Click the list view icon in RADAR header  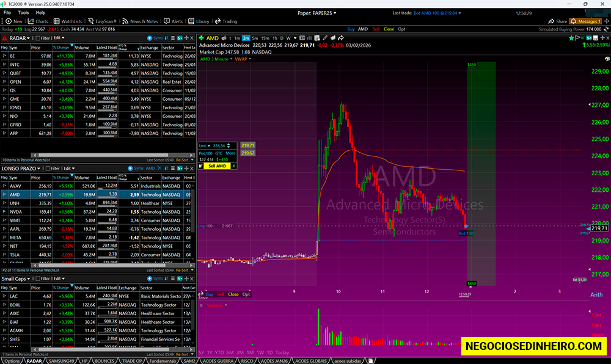point(173,38)
